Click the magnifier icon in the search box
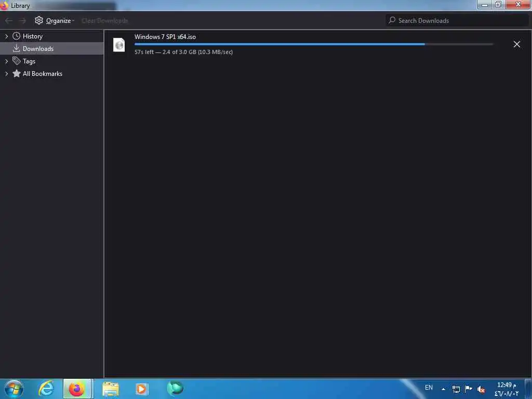Viewport: 532px width, 399px height. coord(392,20)
